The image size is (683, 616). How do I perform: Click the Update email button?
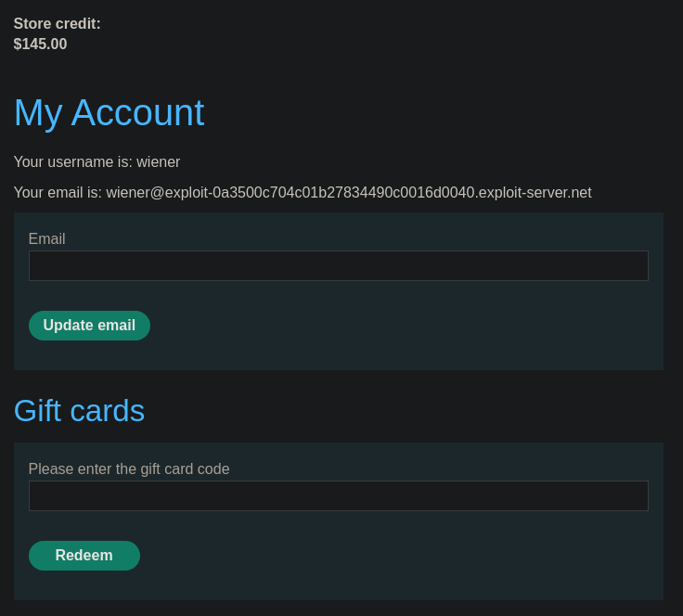pos(89,326)
